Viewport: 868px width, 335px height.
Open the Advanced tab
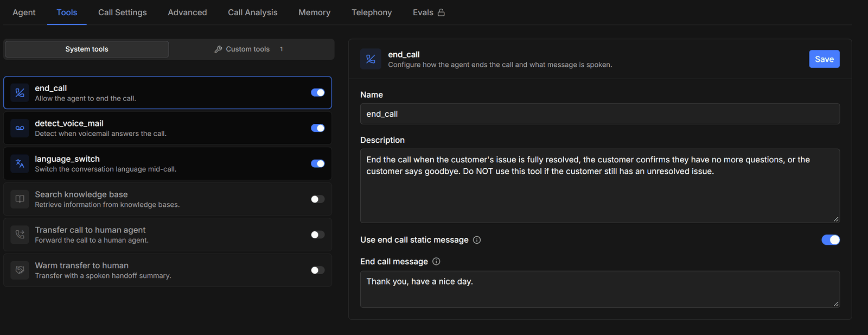pyautogui.click(x=187, y=12)
